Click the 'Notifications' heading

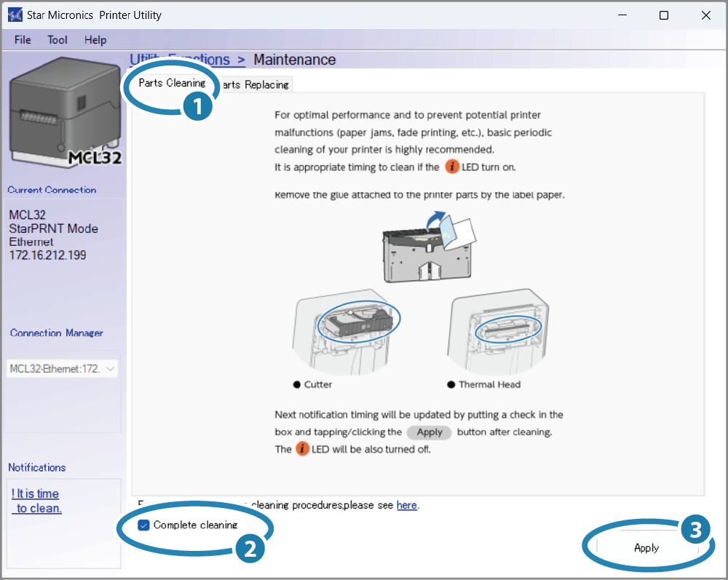click(x=37, y=468)
